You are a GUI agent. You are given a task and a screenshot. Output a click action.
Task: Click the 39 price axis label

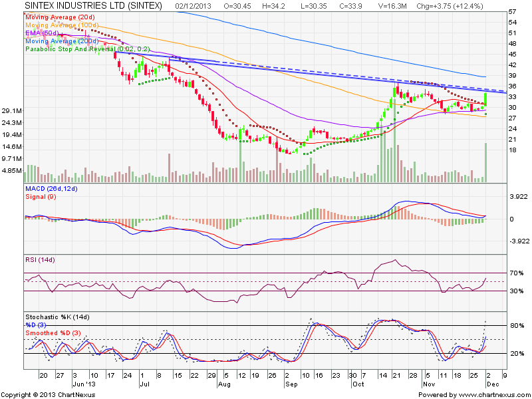point(512,76)
